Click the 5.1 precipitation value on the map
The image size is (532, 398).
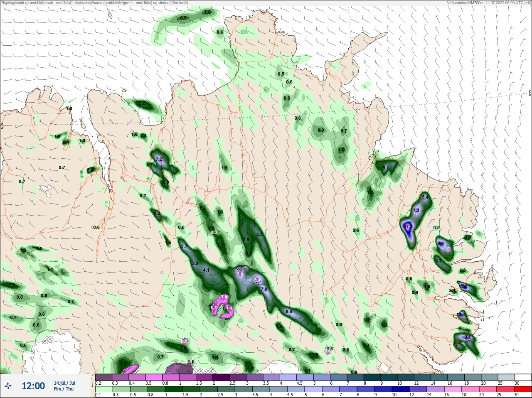click(385, 168)
